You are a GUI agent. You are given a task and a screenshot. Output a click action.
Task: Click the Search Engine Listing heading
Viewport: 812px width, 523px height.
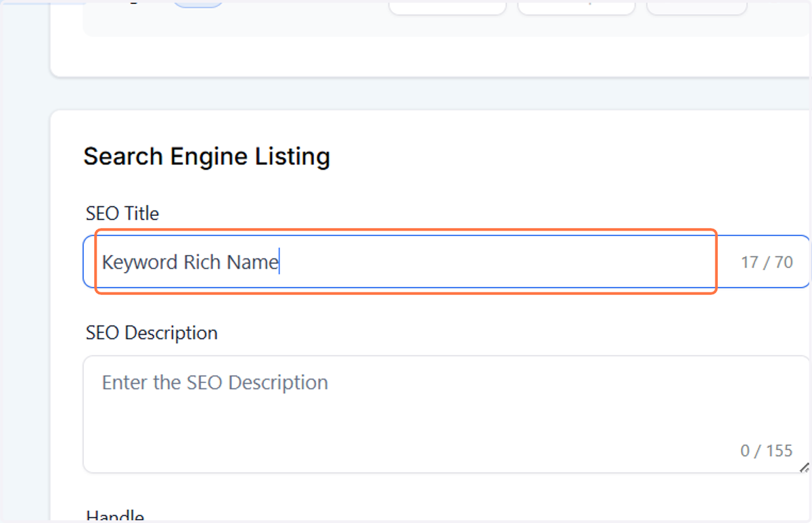(x=206, y=156)
